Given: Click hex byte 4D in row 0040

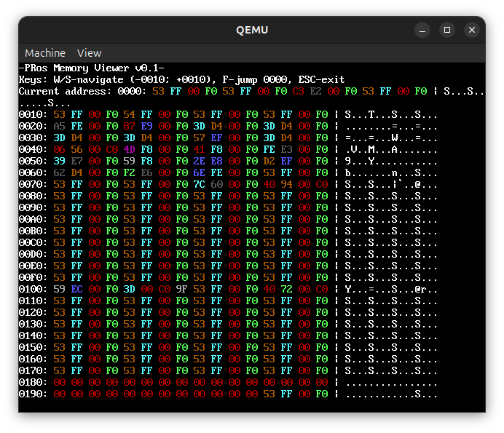Looking at the screenshot, I should [129, 150].
